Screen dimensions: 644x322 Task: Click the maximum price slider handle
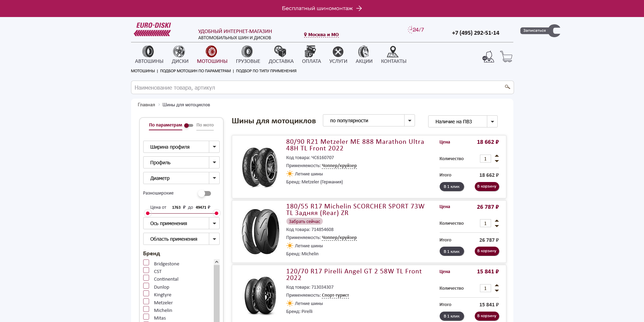217,213
